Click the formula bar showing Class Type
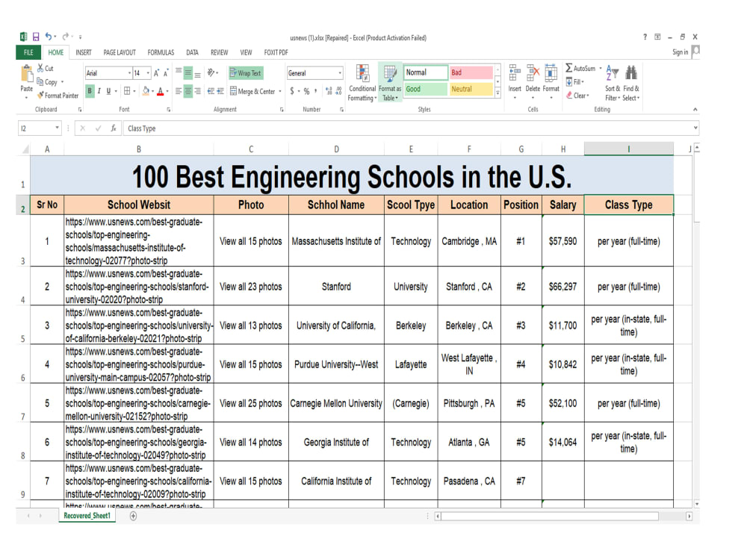Screen dimensions: 747x560 [x=410, y=128]
